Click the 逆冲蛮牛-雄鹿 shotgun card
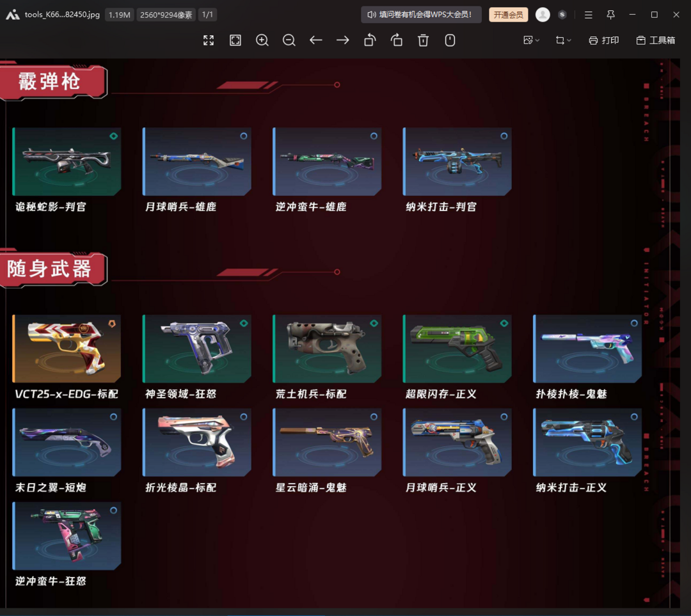This screenshot has height=616, width=691. pyautogui.click(x=327, y=162)
